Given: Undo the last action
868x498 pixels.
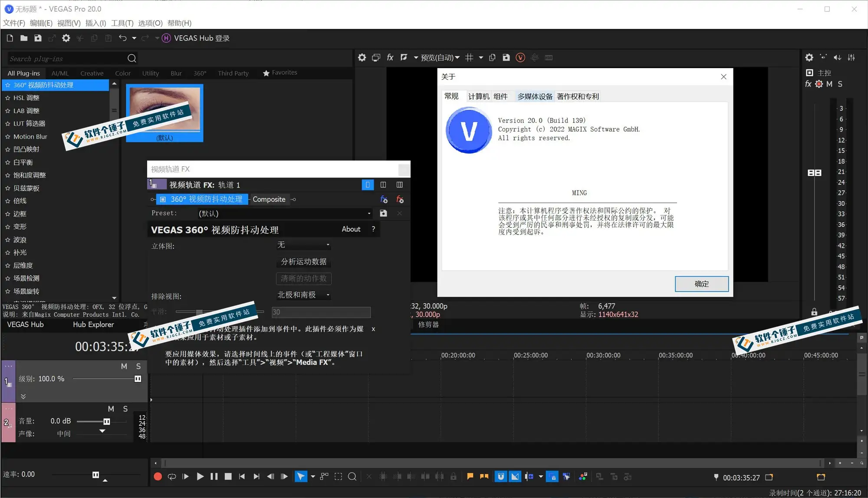Looking at the screenshot, I should [x=123, y=38].
